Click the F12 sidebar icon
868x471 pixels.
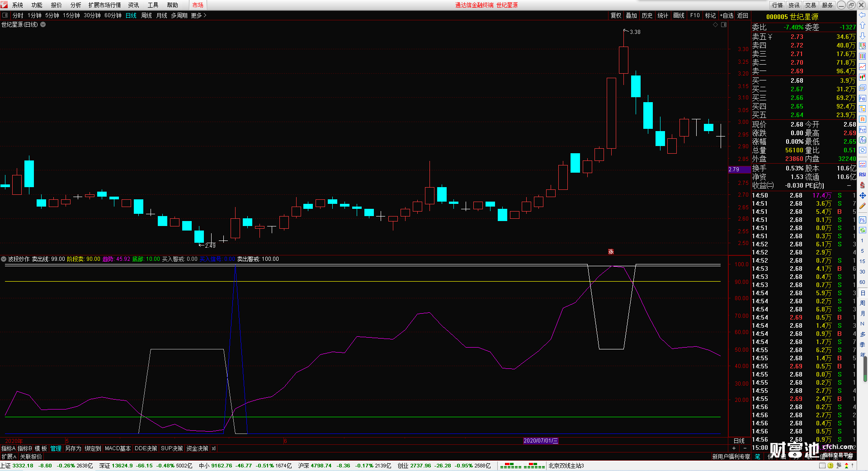(x=863, y=130)
